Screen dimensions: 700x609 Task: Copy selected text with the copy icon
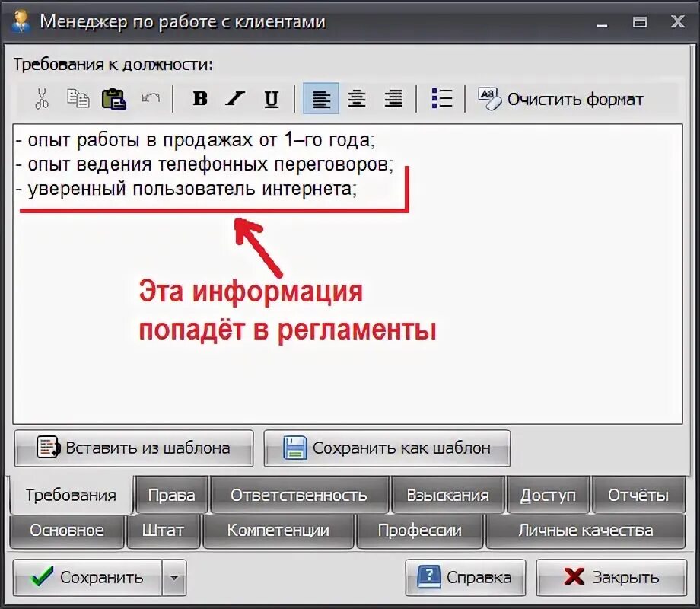[x=78, y=98]
